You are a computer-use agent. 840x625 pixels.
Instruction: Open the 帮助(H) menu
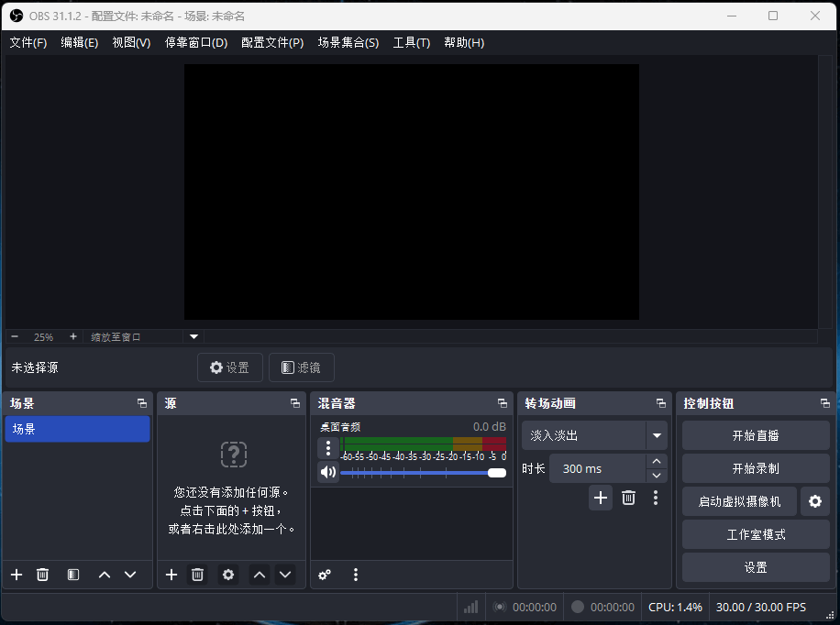[x=464, y=43]
